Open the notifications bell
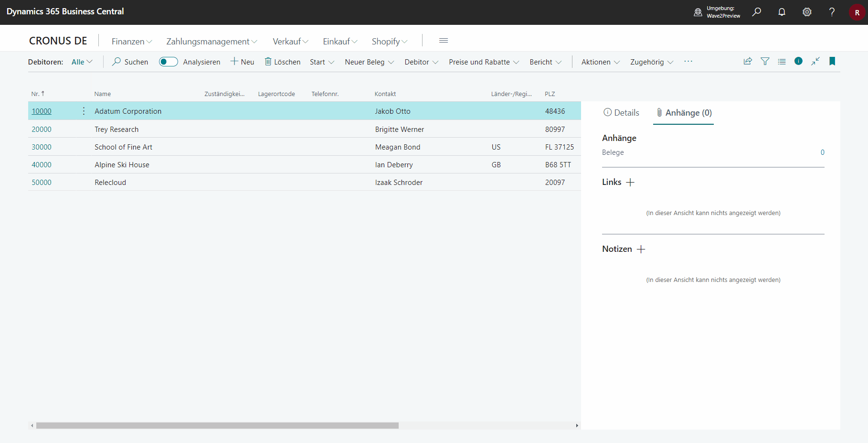The width and height of the screenshot is (868, 443). [x=782, y=12]
